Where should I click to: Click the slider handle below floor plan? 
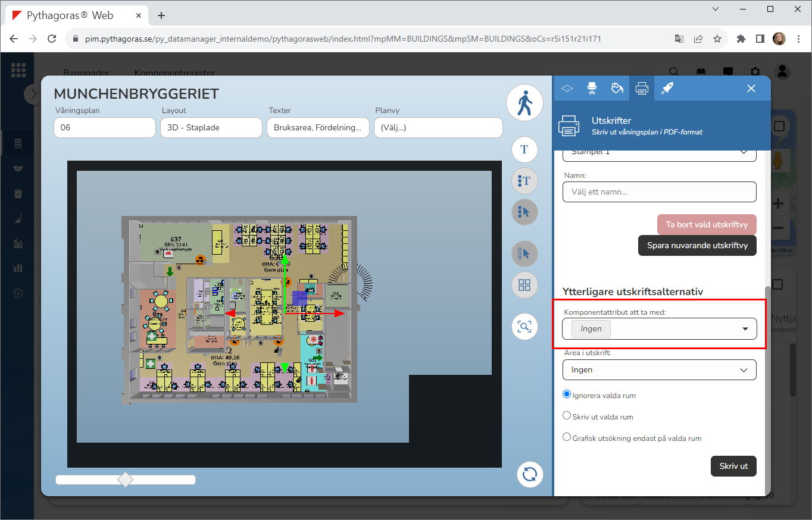pos(126,480)
